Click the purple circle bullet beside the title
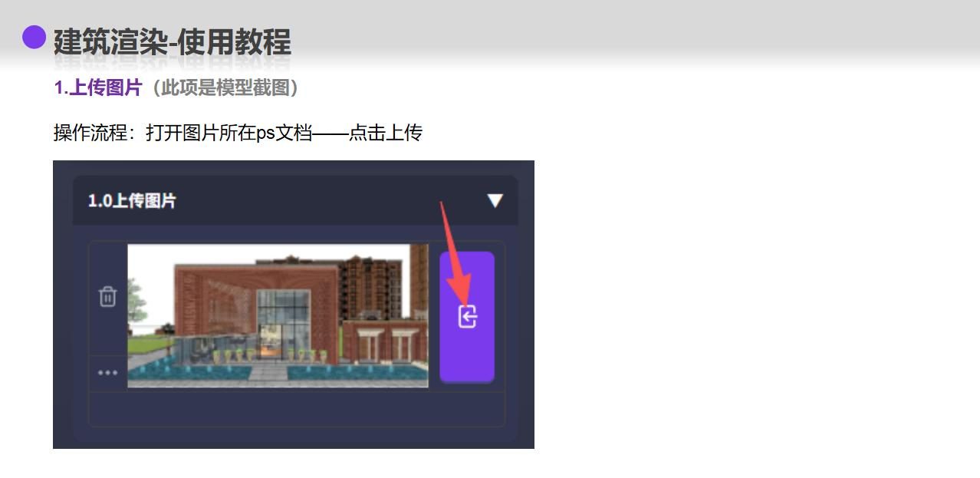 34,37
